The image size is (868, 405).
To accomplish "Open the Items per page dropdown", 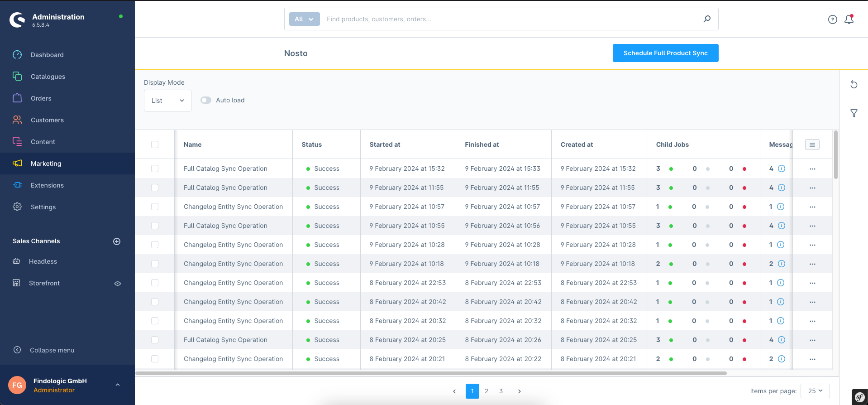I will tap(815, 391).
